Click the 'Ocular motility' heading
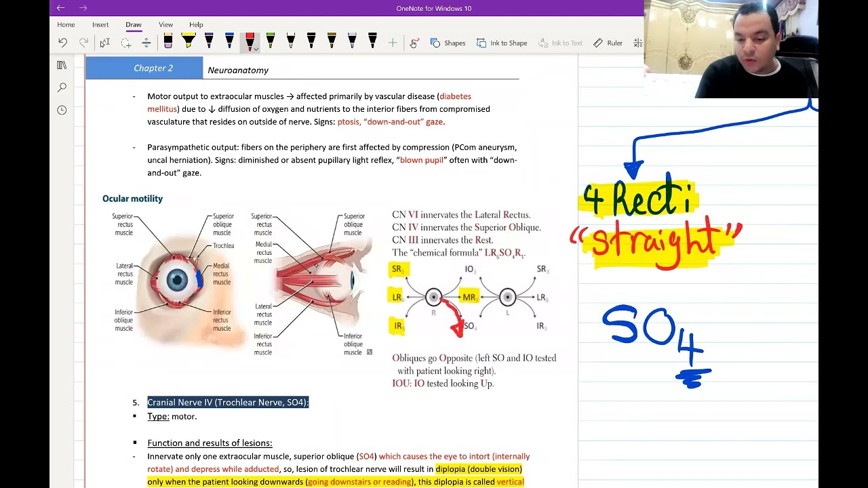Image resolution: width=868 pixels, height=488 pixels. coord(132,199)
